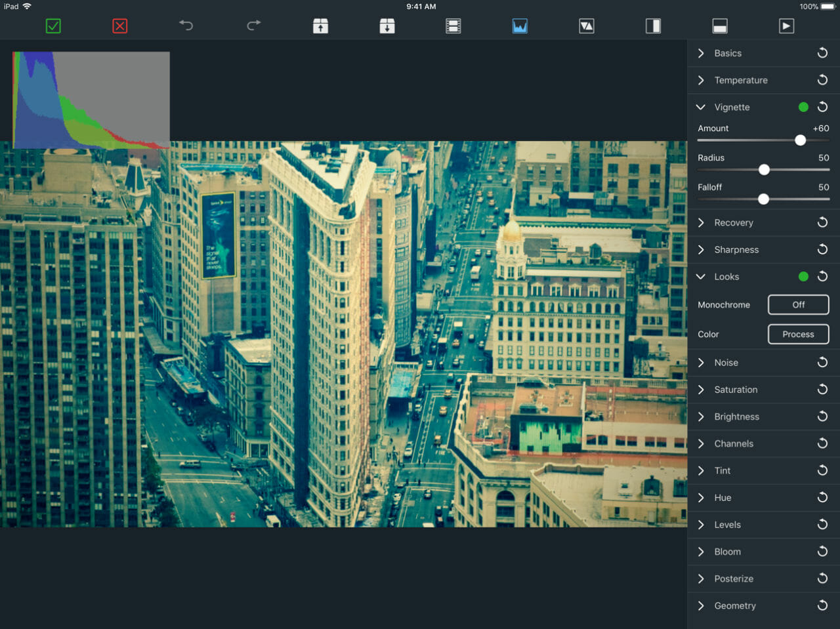Expand the Levels section
Viewport: 840px width, 629px height.
tap(701, 525)
